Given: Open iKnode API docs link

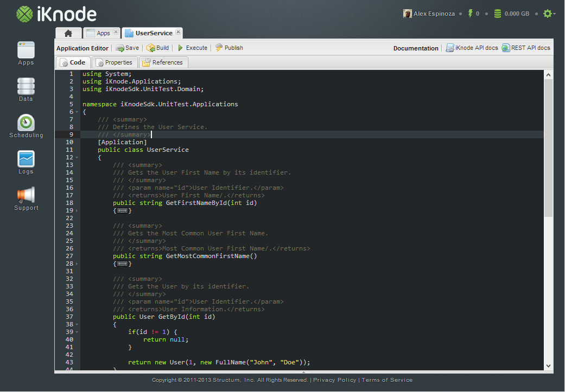Looking at the screenshot, I should (x=472, y=48).
